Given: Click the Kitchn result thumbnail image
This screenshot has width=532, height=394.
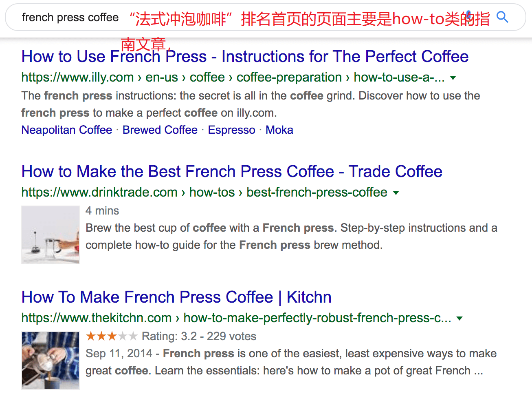Looking at the screenshot, I should tap(51, 361).
